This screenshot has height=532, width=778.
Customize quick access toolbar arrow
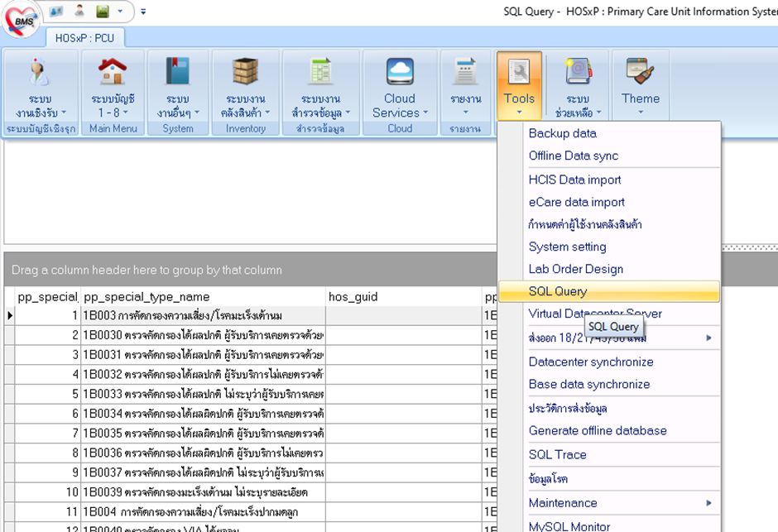[143, 11]
